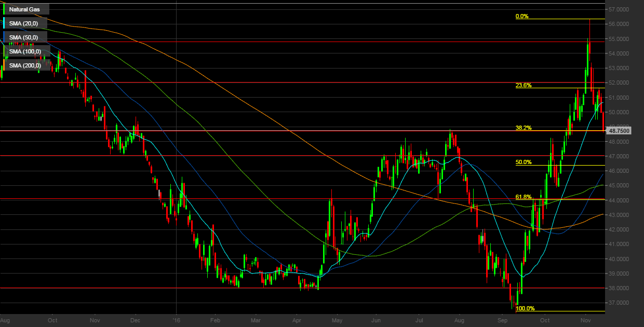Click the Jul label on time axis

[x=418, y=321]
